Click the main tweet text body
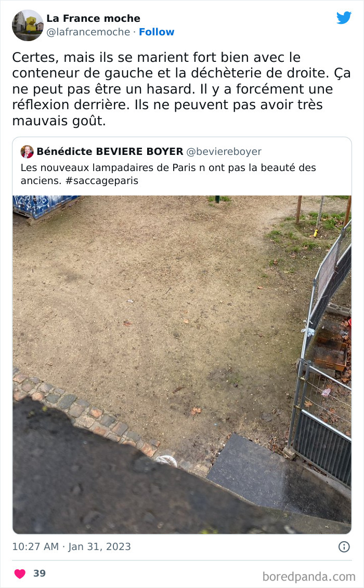This screenshot has height=588, width=364. [x=181, y=89]
